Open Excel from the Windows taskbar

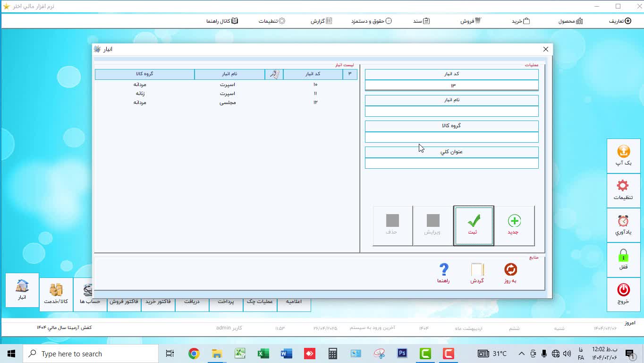coord(263,354)
